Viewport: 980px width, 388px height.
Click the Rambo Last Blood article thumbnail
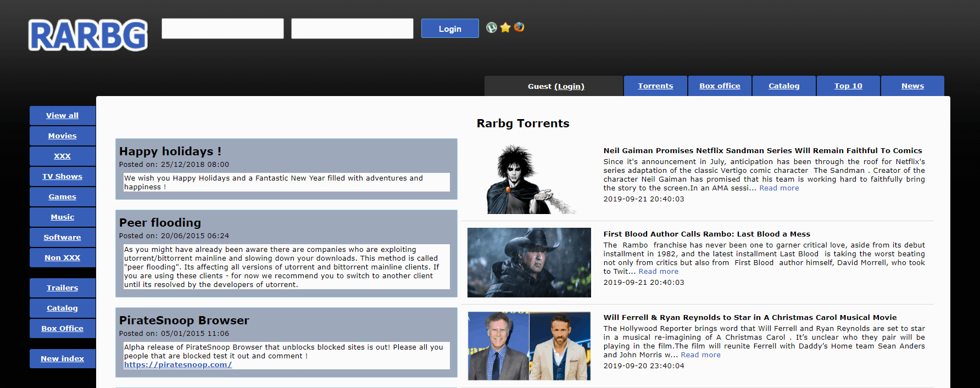click(529, 262)
